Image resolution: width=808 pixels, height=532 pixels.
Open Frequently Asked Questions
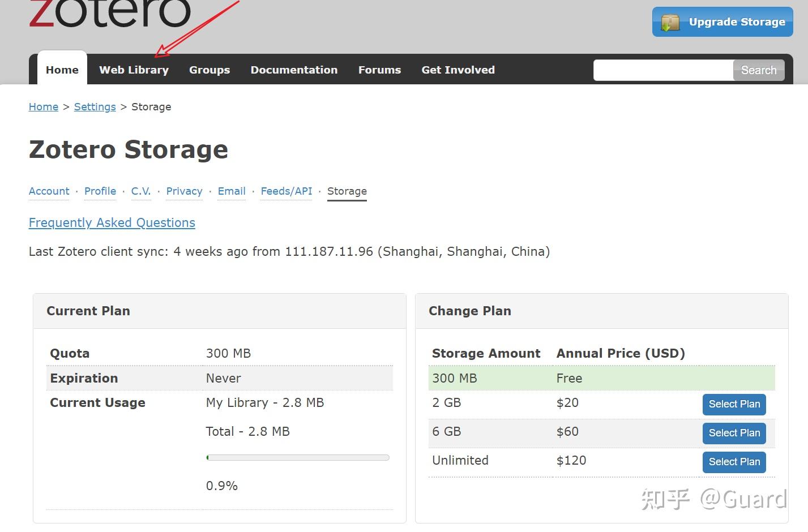click(112, 222)
